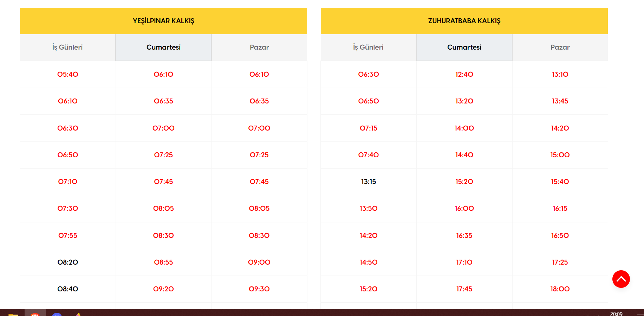Click the red scroll-to-top arrow button
The width and height of the screenshot is (644, 316).
tap(621, 279)
